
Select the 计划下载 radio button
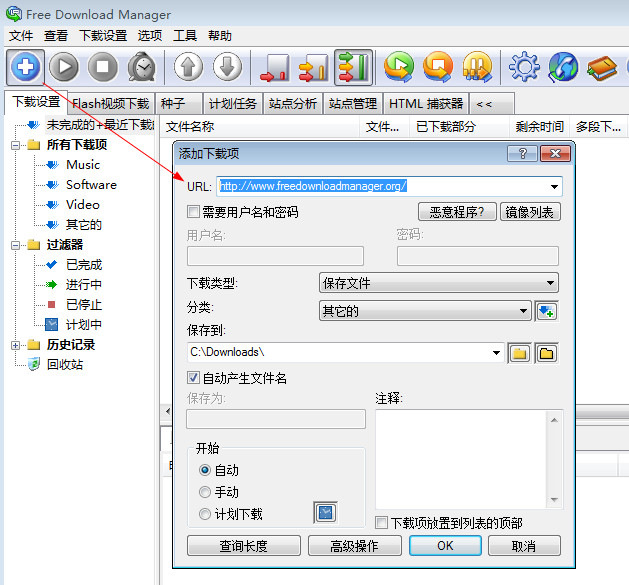point(205,514)
